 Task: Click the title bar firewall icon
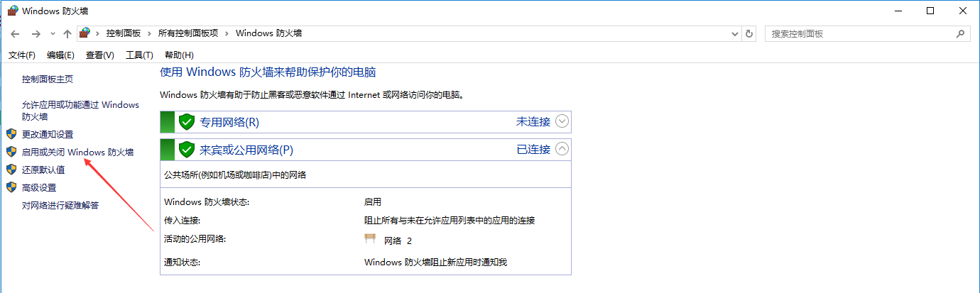click(x=13, y=11)
